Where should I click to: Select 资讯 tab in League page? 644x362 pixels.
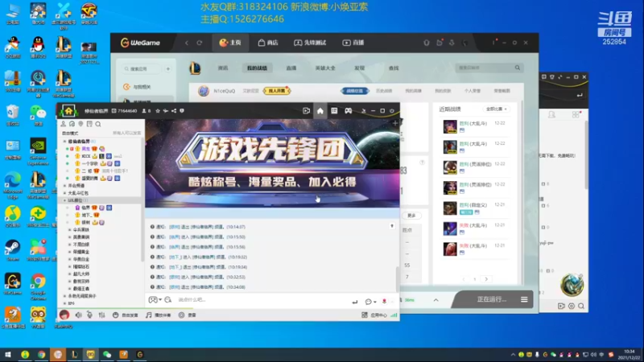[223, 68]
